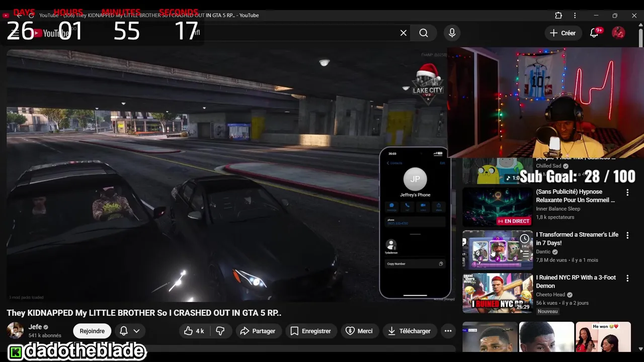Open the 'He won' short thumbnail
644x362 pixels.
click(603, 337)
